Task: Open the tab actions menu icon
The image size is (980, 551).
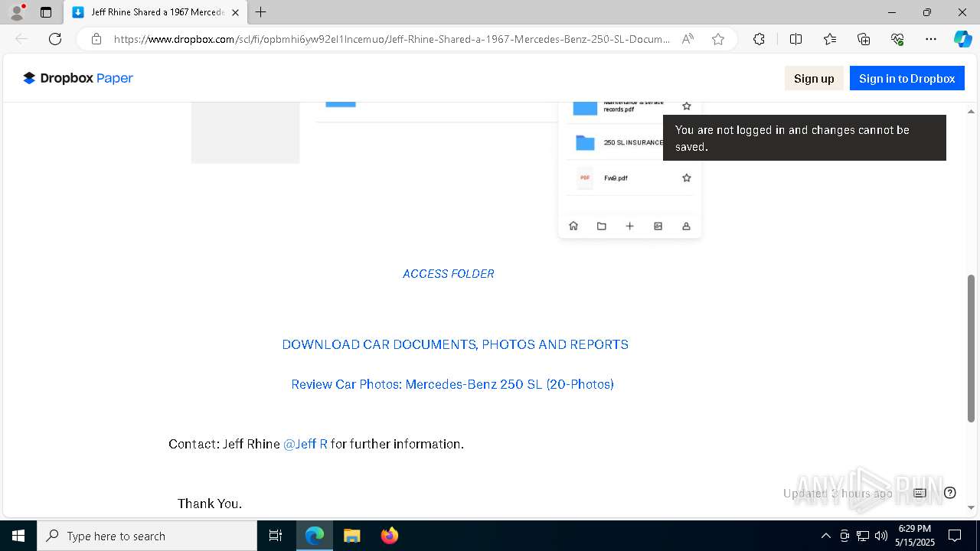Action: [x=46, y=12]
